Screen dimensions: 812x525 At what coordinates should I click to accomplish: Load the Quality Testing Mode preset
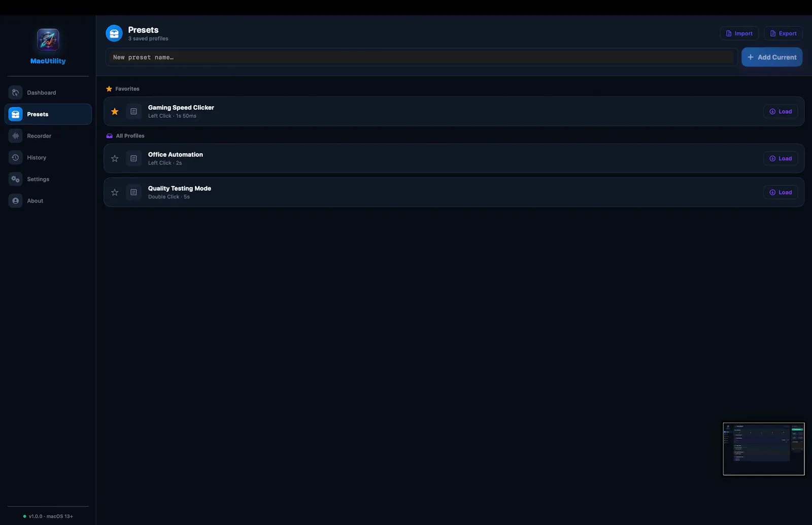click(781, 192)
